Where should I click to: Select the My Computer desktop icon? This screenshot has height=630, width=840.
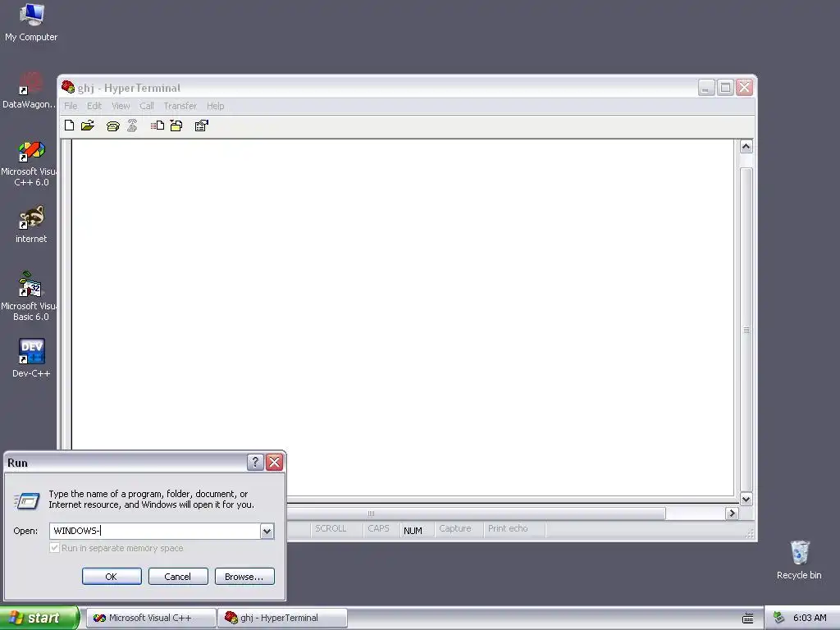32,22
